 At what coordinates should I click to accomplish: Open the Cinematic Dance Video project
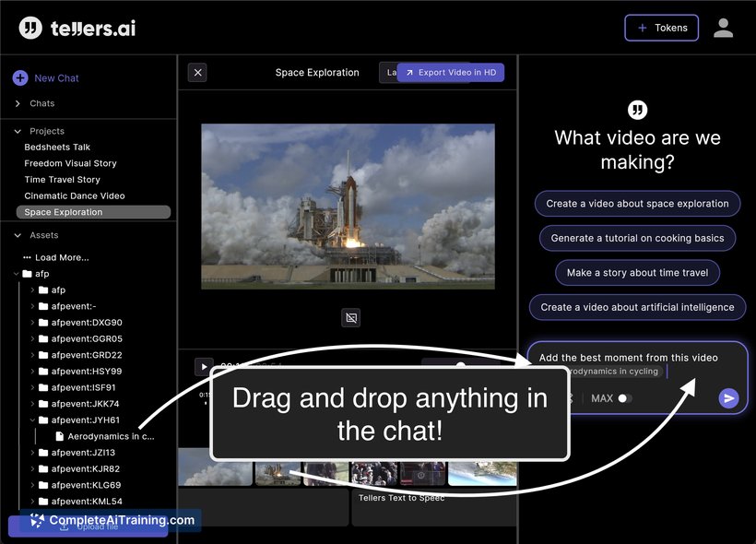pos(75,195)
